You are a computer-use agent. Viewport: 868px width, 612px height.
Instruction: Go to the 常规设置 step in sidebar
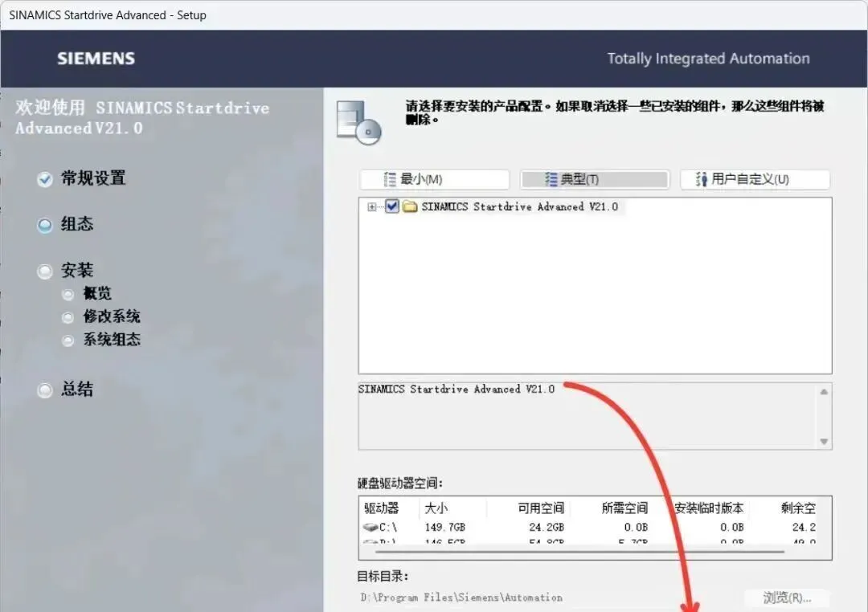pos(93,178)
